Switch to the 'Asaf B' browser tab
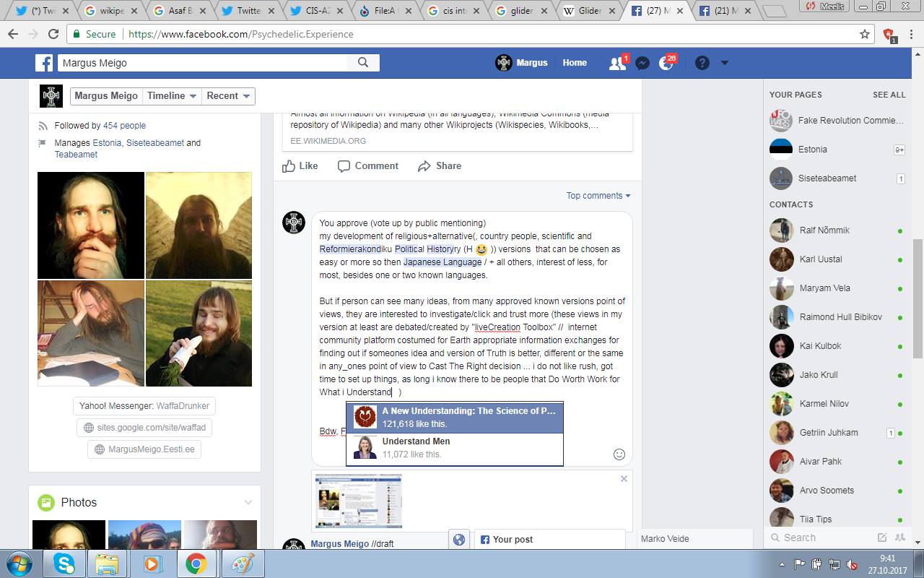 [x=180, y=11]
